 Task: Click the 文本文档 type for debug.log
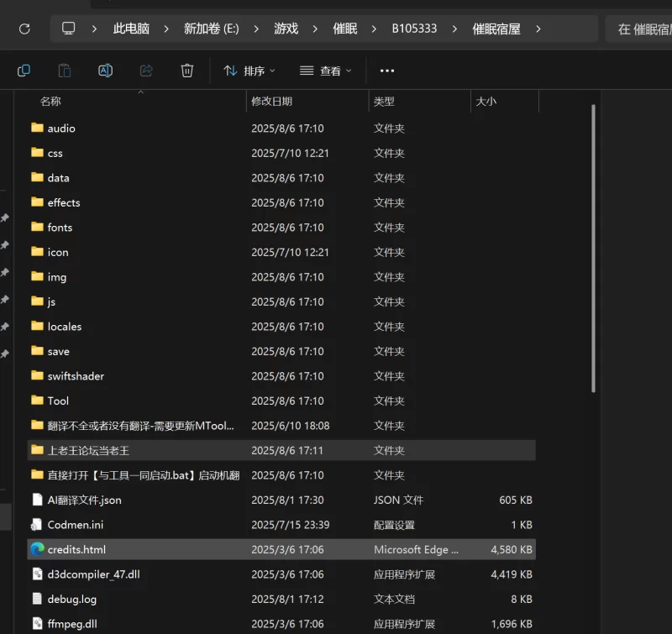394,599
